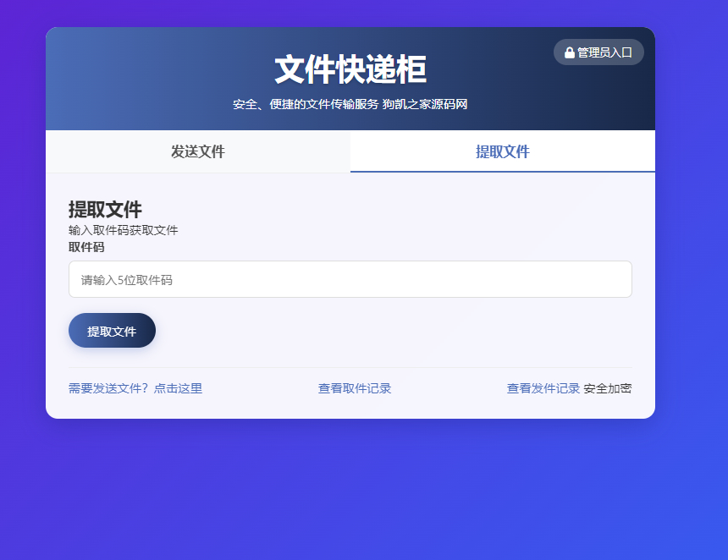Viewport: 728px width, 560px height.
Task: Follow the 需要发送文件？点击这里 link
Action: click(135, 388)
